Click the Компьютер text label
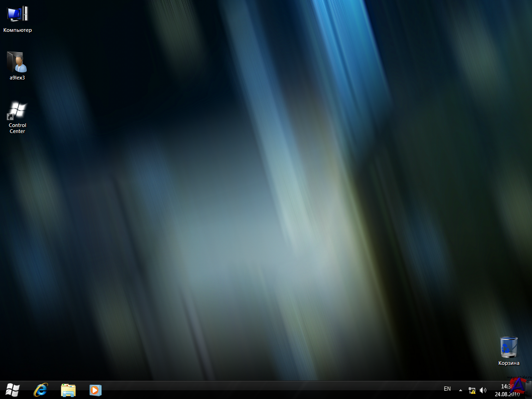Viewport: 532px width, 399px height. [18, 30]
